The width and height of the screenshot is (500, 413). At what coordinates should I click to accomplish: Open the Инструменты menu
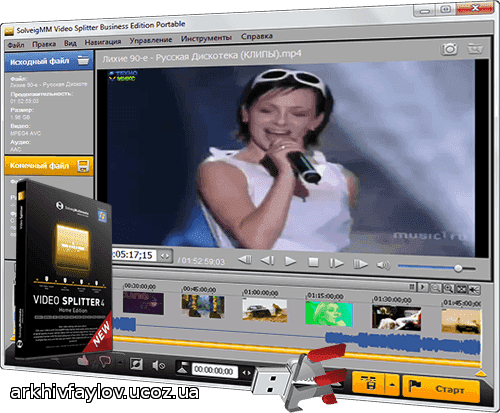coord(206,38)
